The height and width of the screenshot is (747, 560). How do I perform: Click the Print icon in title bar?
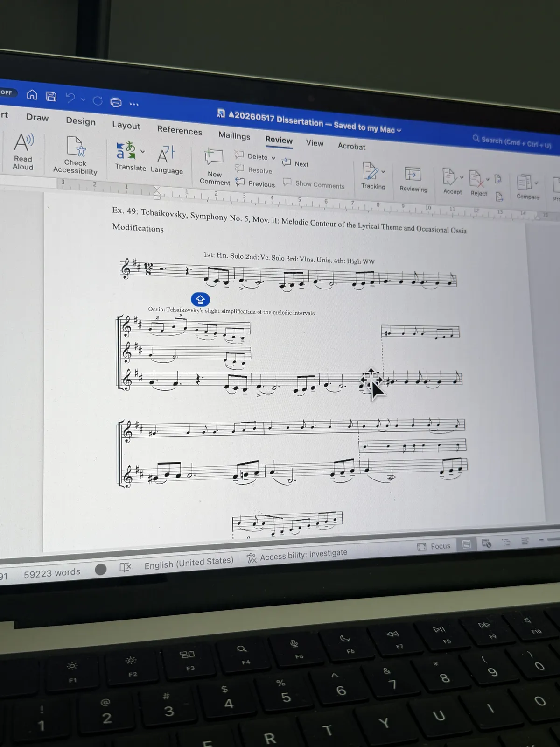coord(116,102)
